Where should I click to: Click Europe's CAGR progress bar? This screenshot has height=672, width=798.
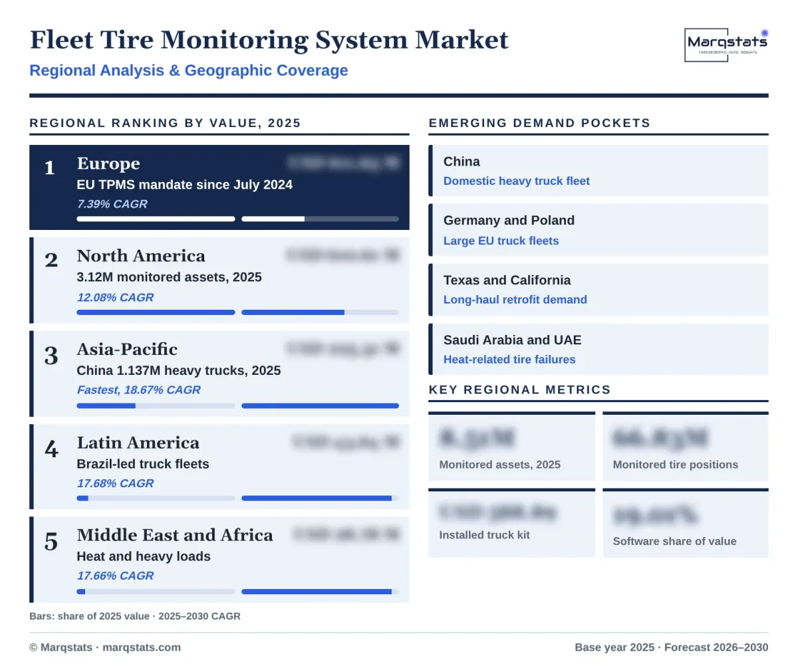tap(320, 219)
